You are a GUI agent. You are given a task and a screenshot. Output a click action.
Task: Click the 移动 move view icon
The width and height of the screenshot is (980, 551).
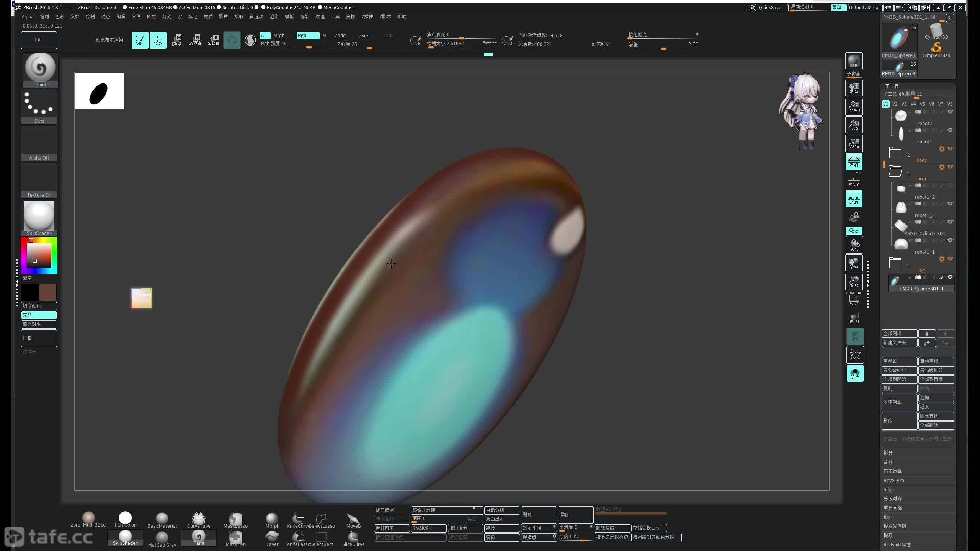click(854, 263)
